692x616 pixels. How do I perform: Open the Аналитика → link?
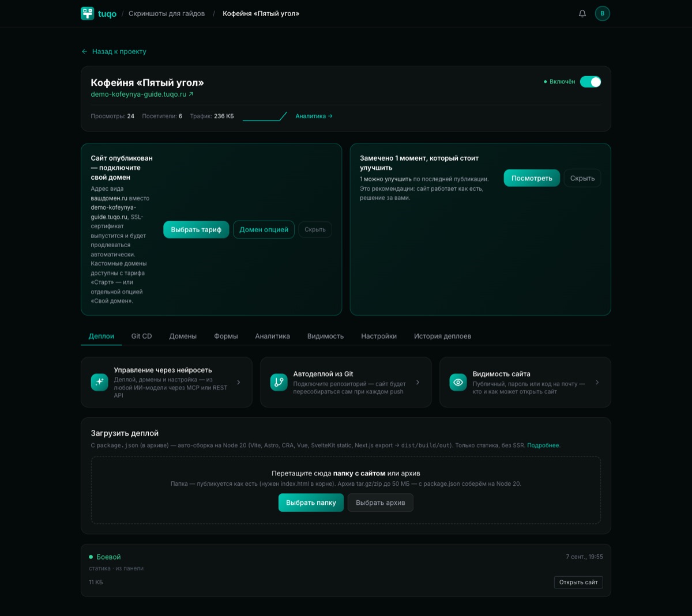(314, 116)
